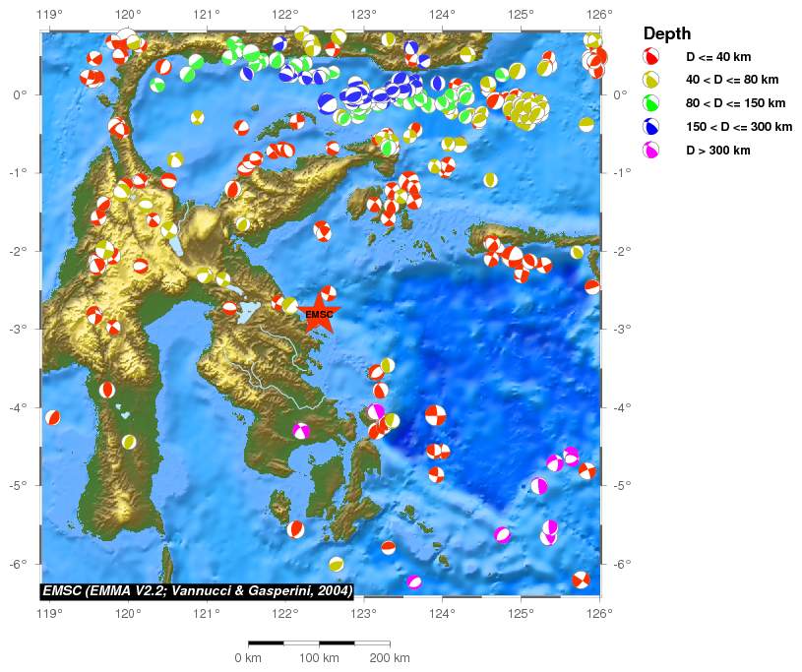Click the '0 km' scale bar label
Image resolution: width=802 pixels, height=672 pixels.
click(x=247, y=657)
